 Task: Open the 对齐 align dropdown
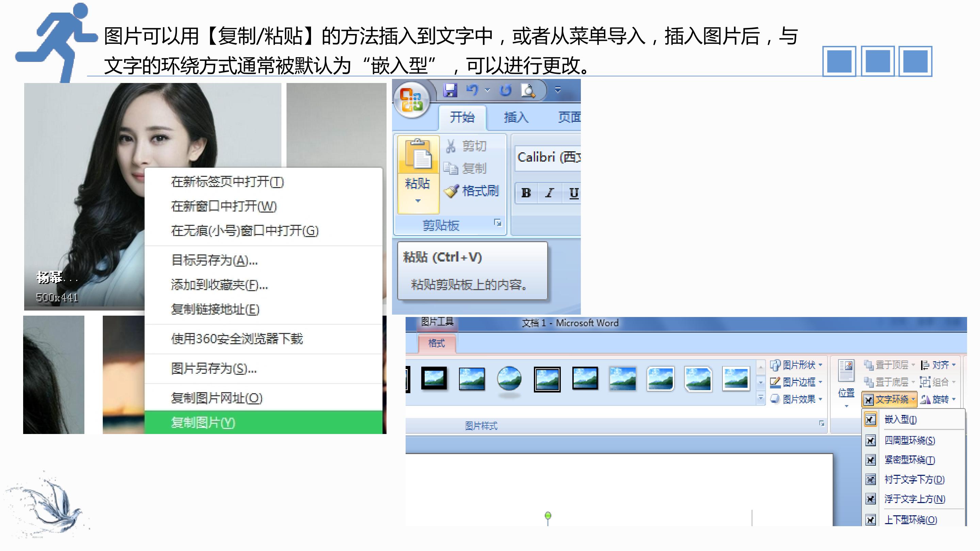pos(938,365)
